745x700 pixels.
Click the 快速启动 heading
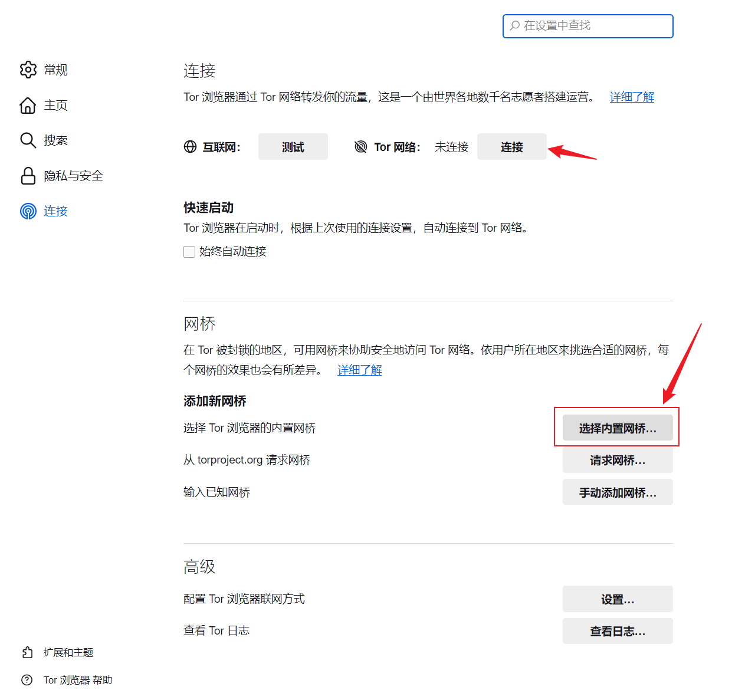209,208
